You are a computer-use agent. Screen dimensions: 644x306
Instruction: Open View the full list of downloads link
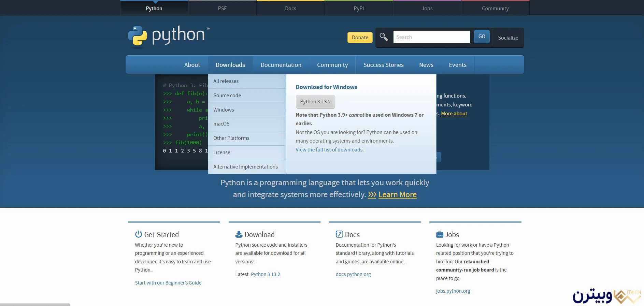pos(330,150)
